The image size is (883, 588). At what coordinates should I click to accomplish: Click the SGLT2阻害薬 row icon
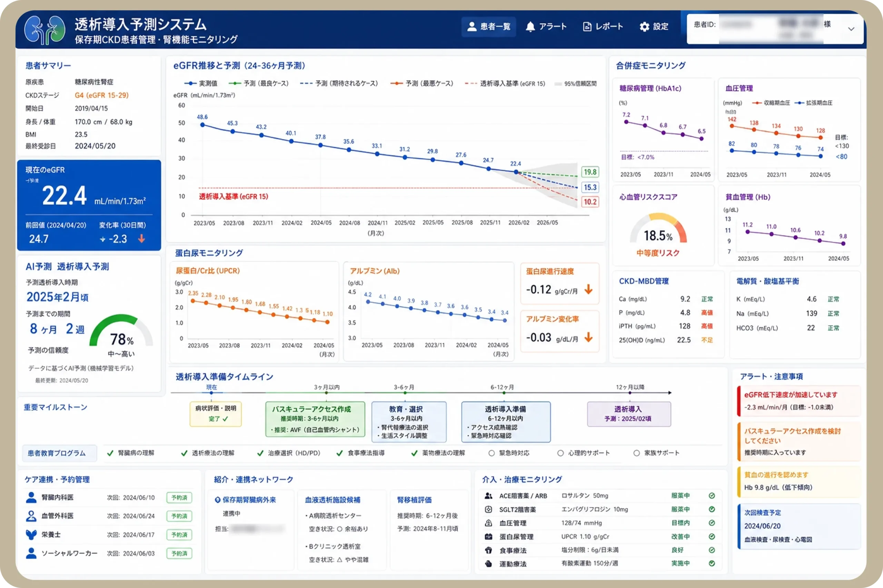click(488, 509)
